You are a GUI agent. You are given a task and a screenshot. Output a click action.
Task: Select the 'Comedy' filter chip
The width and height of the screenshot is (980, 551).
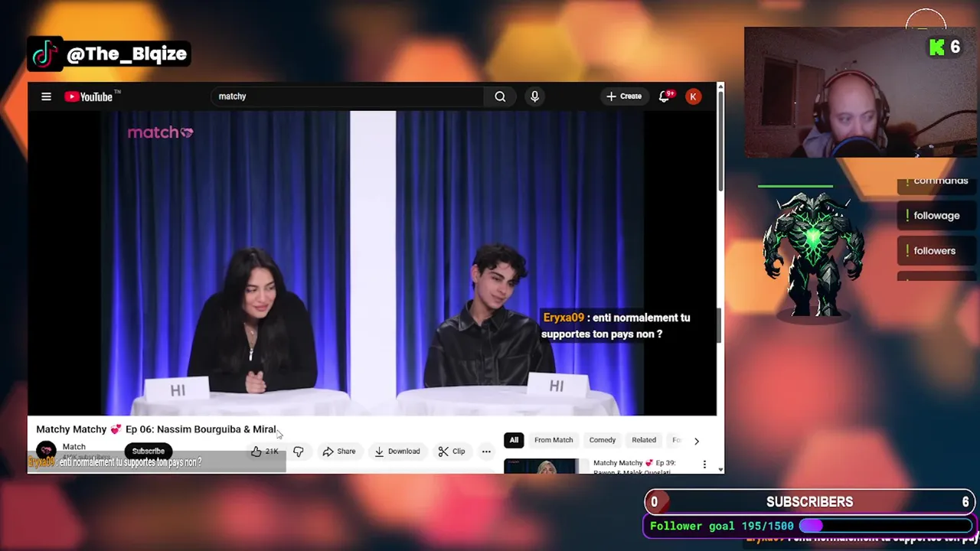click(603, 440)
